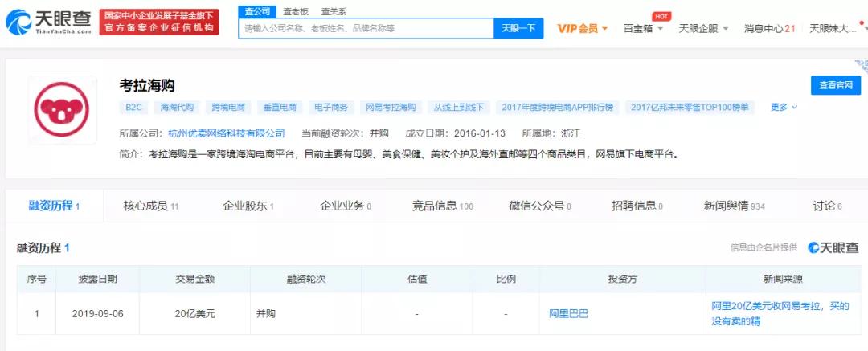
Task: Click the 信息由企名片提供 label
Action: coord(764,247)
